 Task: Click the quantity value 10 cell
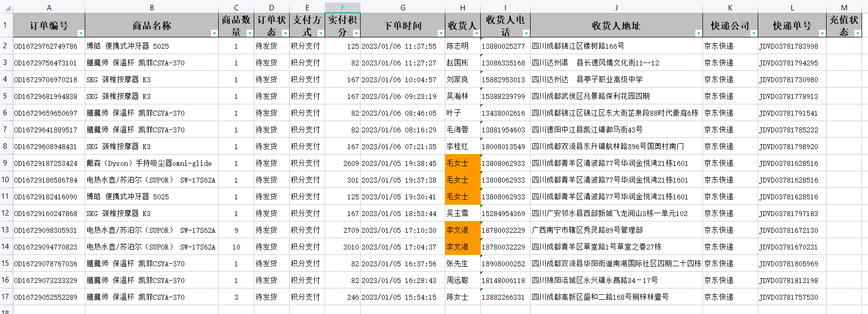tap(236, 247)
